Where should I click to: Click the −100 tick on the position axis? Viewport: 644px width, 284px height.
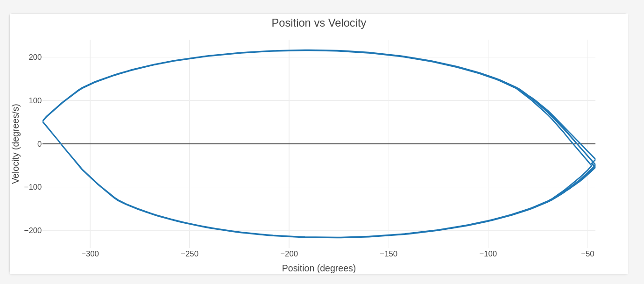[488, 254]
